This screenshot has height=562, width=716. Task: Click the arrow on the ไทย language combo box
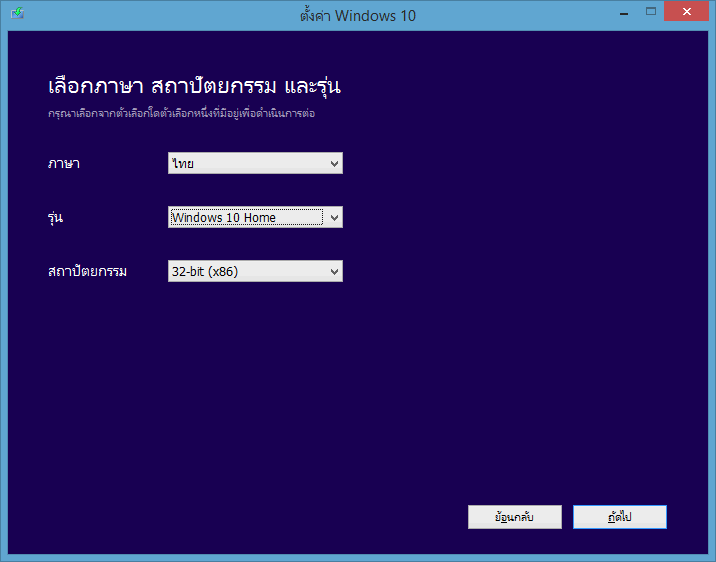click(334, 163)
